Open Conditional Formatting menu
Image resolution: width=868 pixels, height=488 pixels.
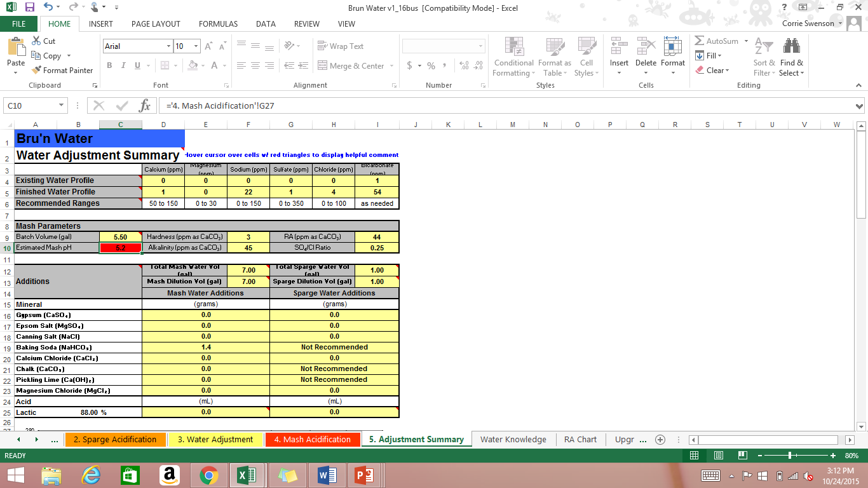click(513, 57)
